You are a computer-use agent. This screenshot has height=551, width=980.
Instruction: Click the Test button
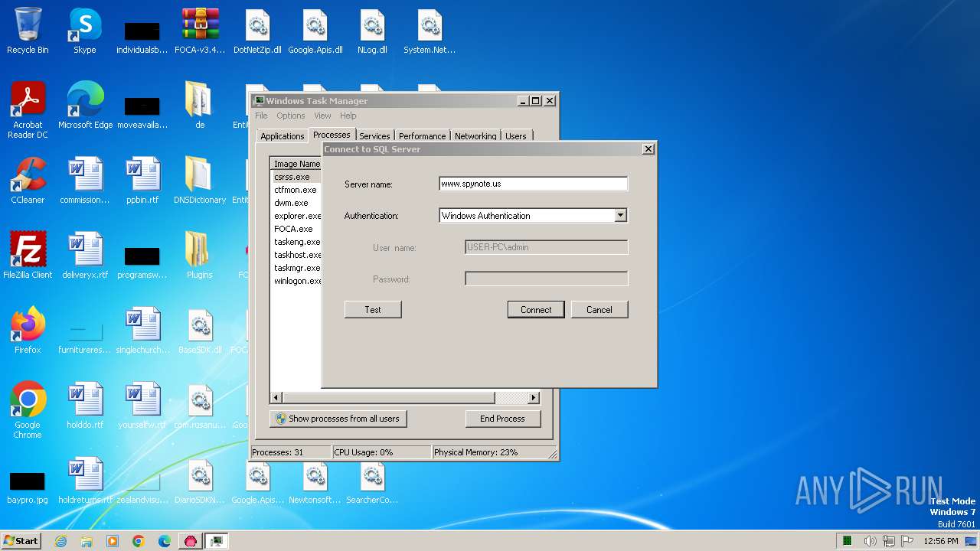(x=373, y=309)
